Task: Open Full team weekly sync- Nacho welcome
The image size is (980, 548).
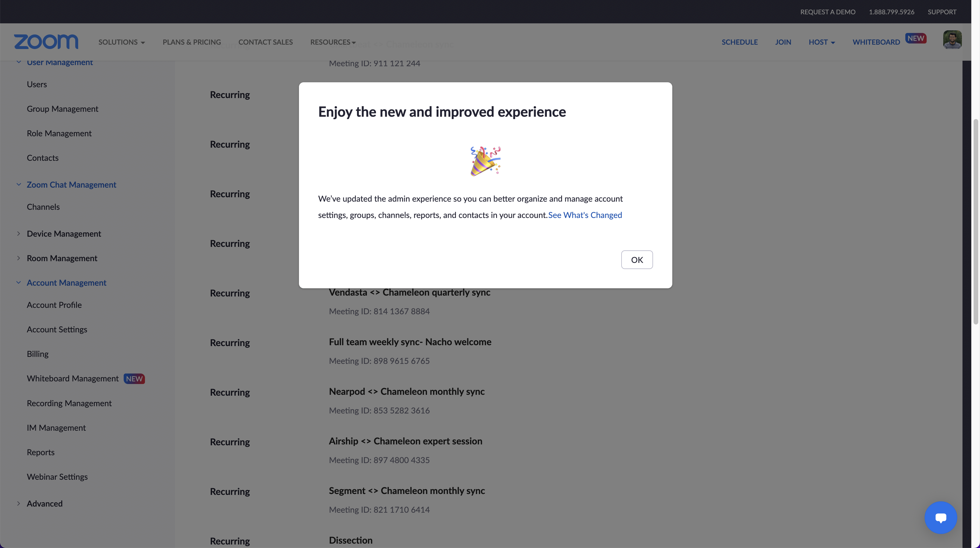Action: click(x=410, y=342)
